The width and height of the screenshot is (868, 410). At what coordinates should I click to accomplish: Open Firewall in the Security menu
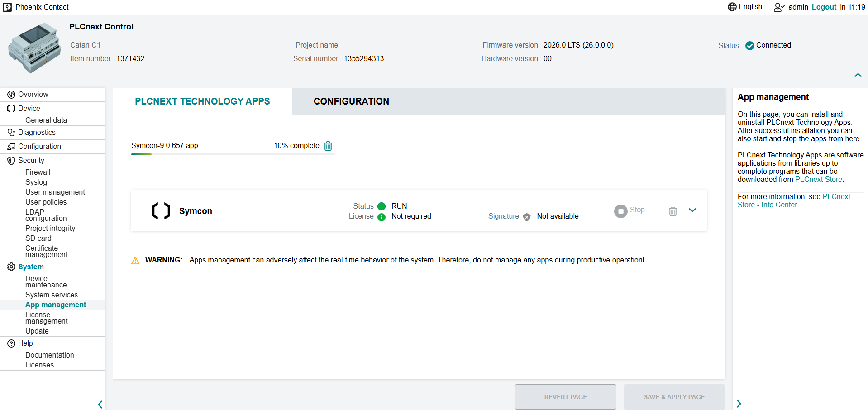tap(38, 172)
